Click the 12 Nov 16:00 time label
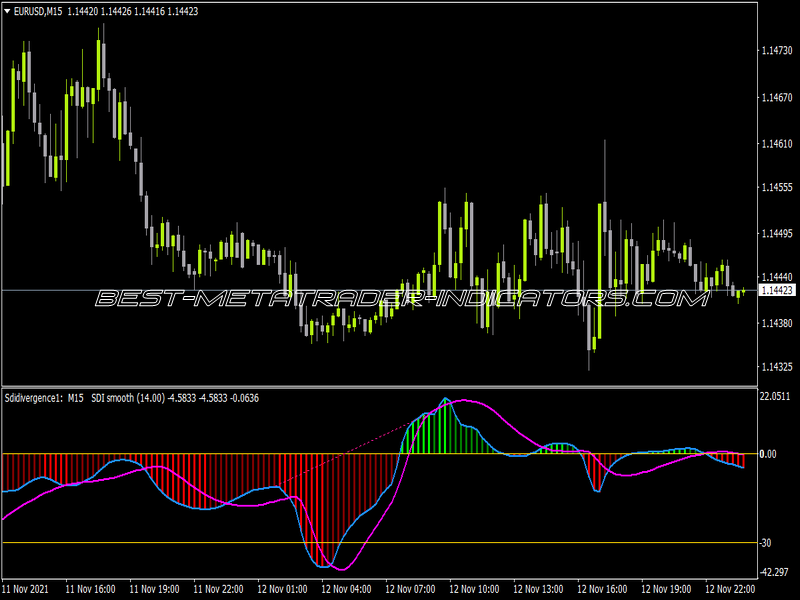The height and width of the screenshot is (600, 800). (x=603, y=589)
